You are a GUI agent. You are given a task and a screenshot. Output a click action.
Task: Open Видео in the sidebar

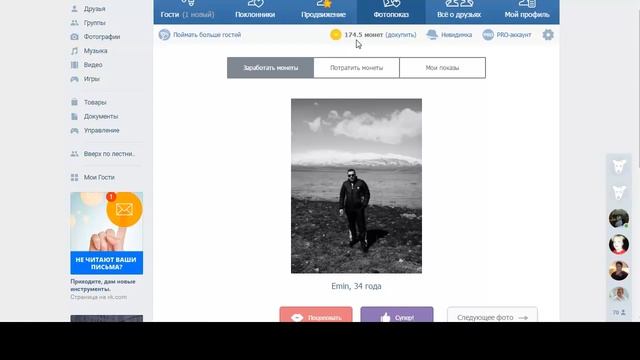click(93, 65)
